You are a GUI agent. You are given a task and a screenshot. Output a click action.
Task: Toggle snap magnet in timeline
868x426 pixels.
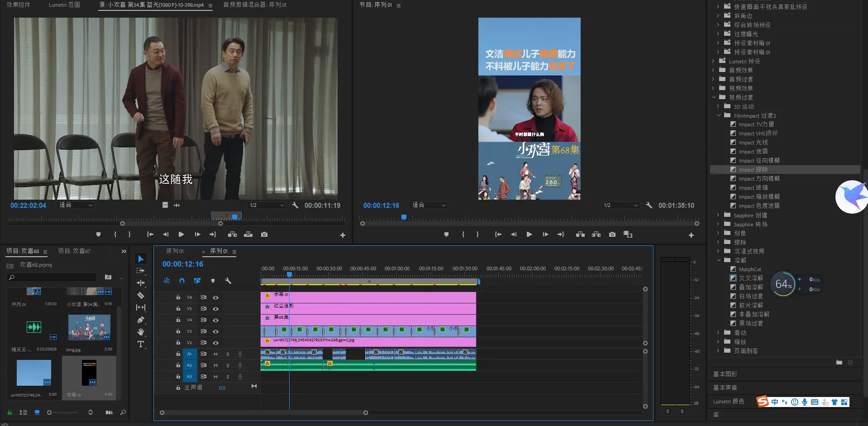tap(182, 281)
